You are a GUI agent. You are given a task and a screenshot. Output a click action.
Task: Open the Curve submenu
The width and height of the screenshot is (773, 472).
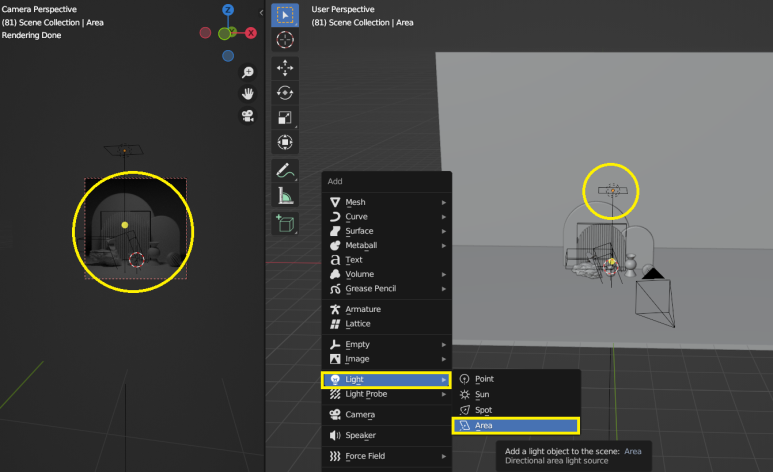(x=387, y=217)
